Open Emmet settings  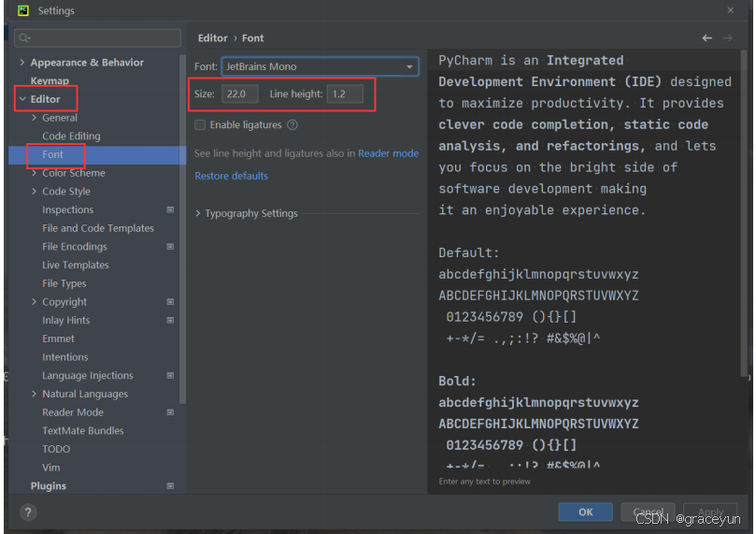[x=58, y=339]
